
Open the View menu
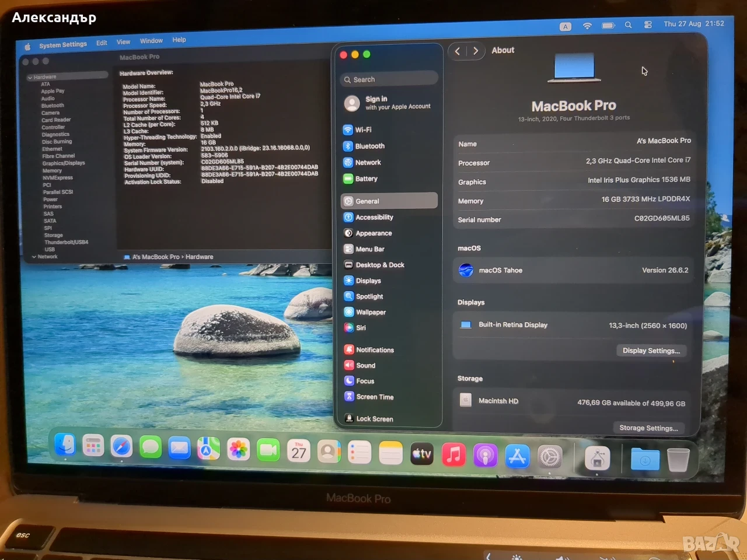123,42
